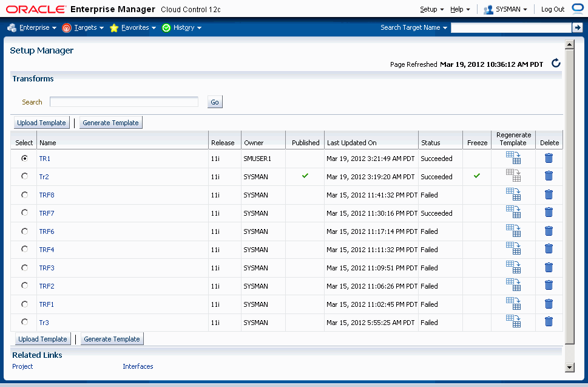Click Regenerate Template icon for Tr2
Image resolution: width=588 pixels, height=387 pixels.
pyautogui.click(x=513, y=176)
